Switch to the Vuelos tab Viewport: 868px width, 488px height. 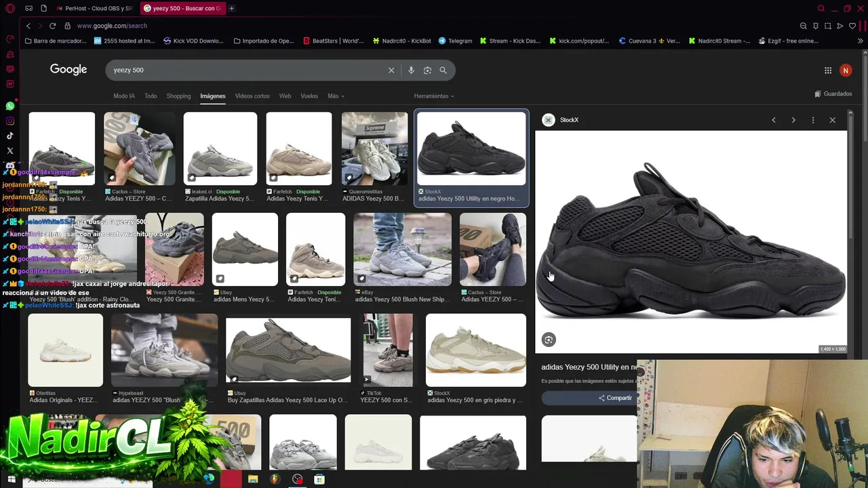click(x=309, y=96)
